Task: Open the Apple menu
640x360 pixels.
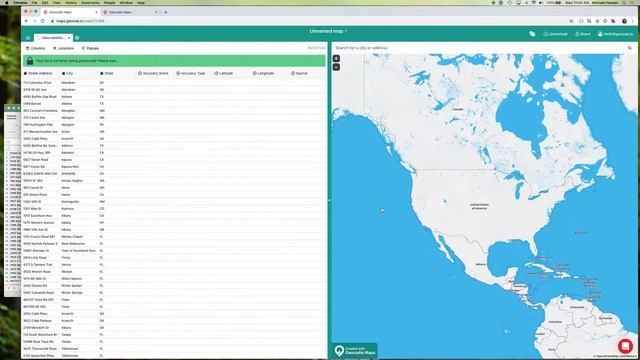Action: tap(7, 2)
